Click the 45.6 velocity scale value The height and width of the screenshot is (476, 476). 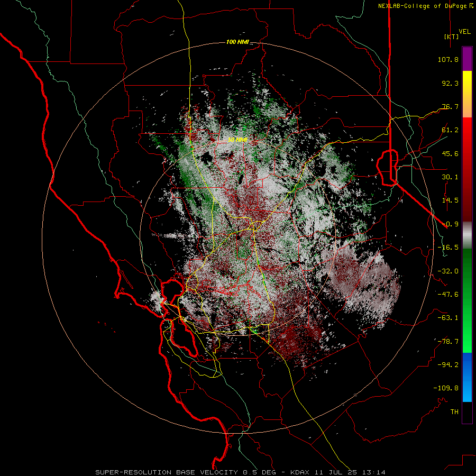(450, 153)
